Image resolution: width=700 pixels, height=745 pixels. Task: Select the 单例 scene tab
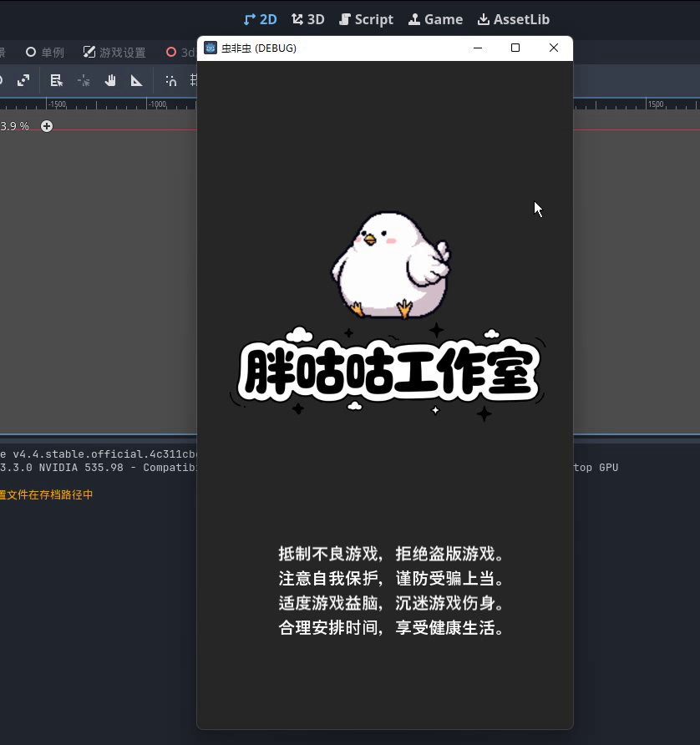pos(44,53)
